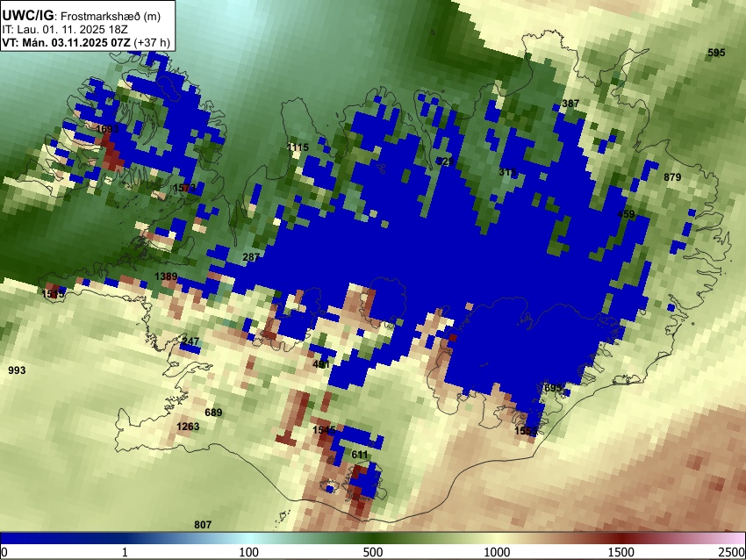746x560 pixels.
Task: Click the legend label 100
Action: [248, 552]
